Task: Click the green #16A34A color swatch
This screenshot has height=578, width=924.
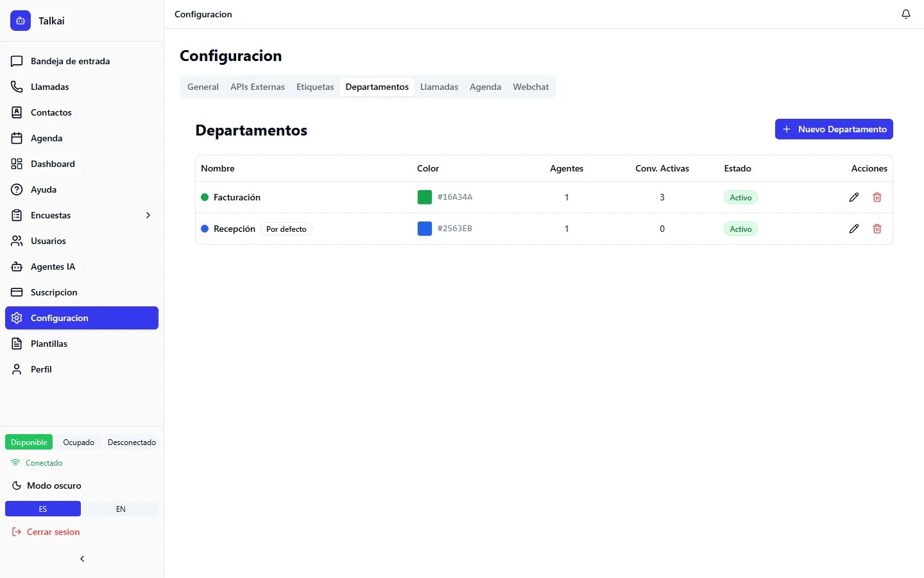Action: (425, 197)
